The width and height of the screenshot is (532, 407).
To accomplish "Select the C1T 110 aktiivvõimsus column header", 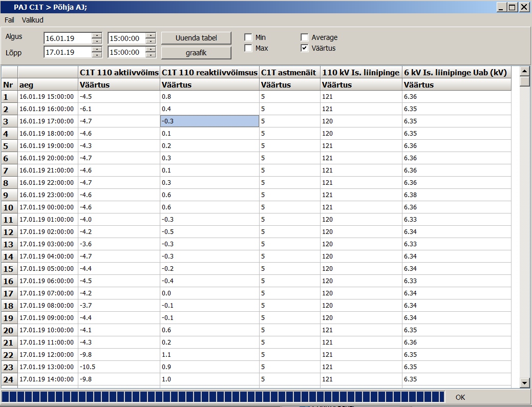I will (x=119, y=73).
